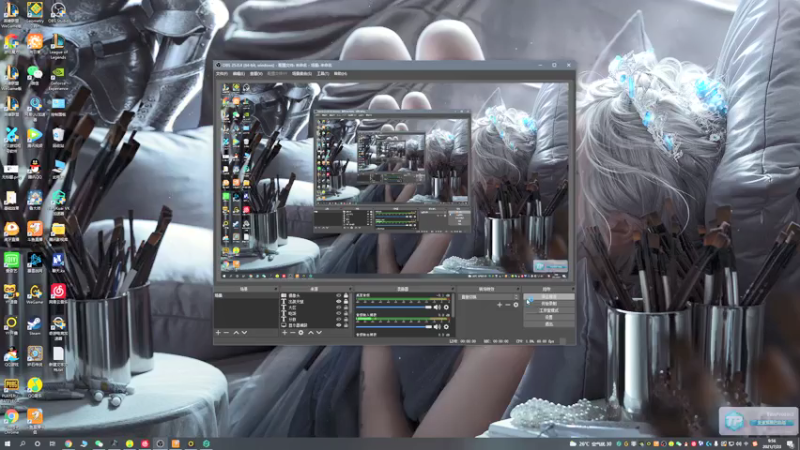Move selected source down in Sources panel

point(319,332)
